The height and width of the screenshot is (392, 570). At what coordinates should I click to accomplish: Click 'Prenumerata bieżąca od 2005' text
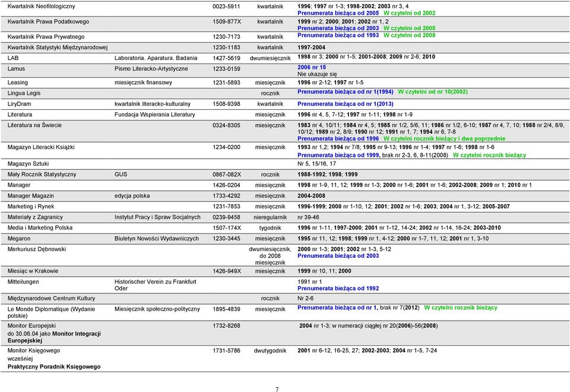point(338,13)
